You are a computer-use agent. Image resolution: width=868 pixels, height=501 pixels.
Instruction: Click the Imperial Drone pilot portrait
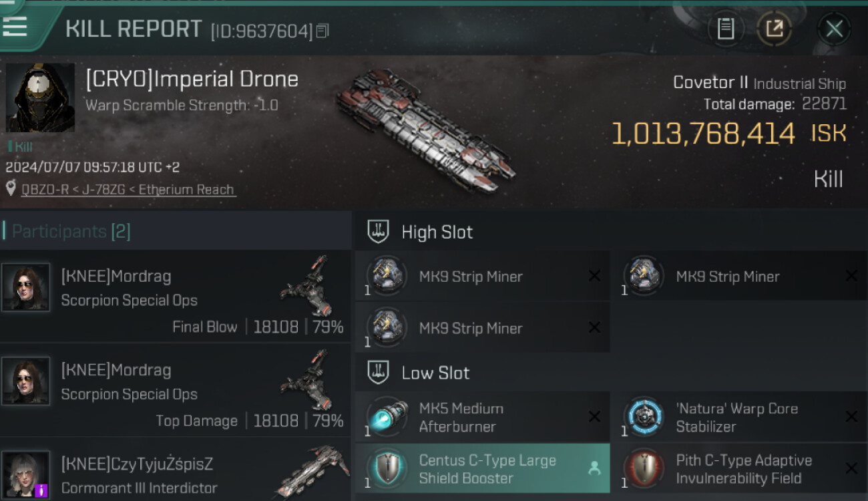pyautogui.click(x=40, y=98)
